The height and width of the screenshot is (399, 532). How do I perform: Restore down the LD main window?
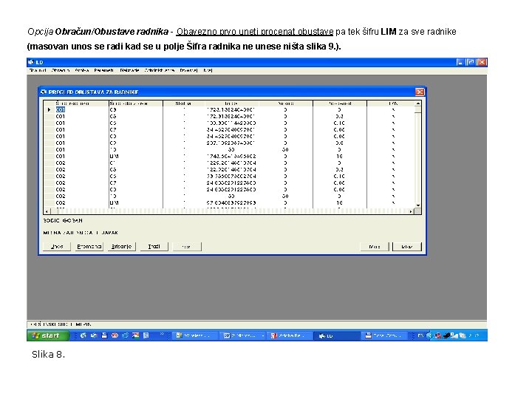tap(471, 62)
